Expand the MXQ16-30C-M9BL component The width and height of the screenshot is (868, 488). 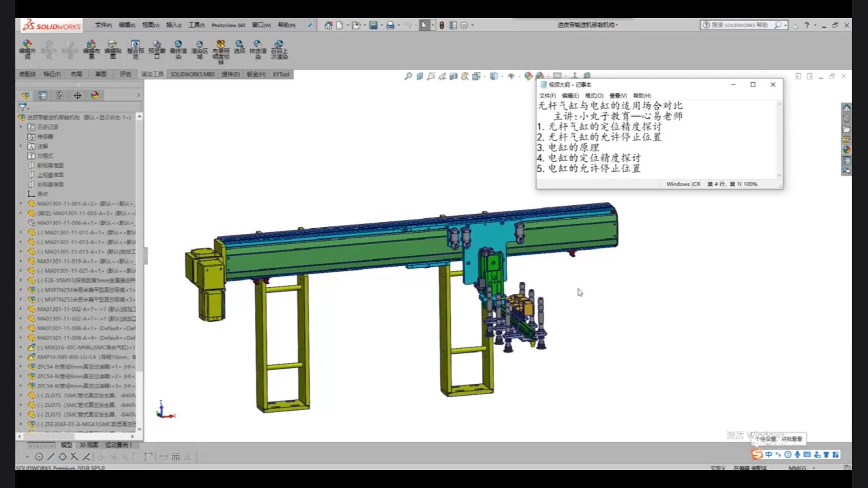(x=21, y=347)
